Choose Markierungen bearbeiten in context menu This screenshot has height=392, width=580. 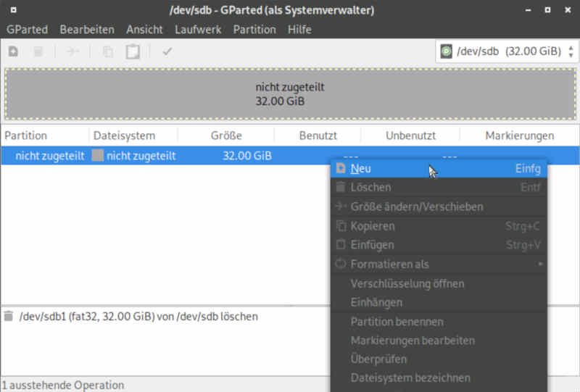(x=439, y=341)
